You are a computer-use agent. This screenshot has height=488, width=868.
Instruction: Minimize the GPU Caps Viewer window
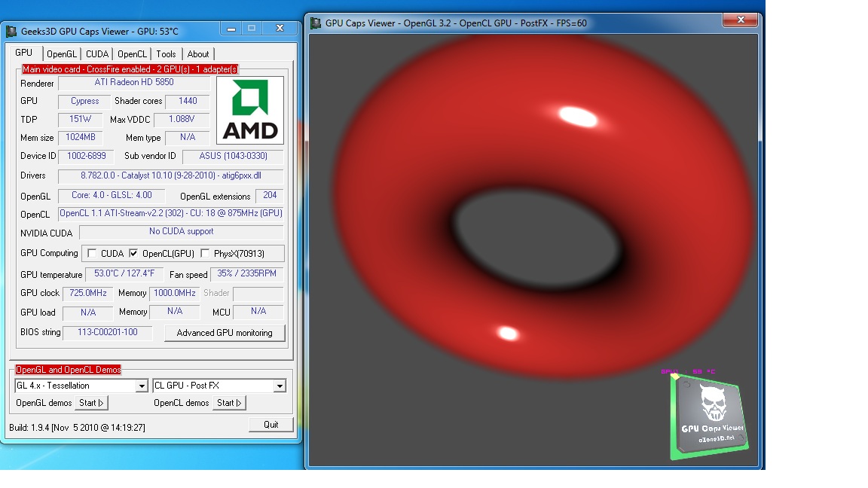(x=231, y=28)
